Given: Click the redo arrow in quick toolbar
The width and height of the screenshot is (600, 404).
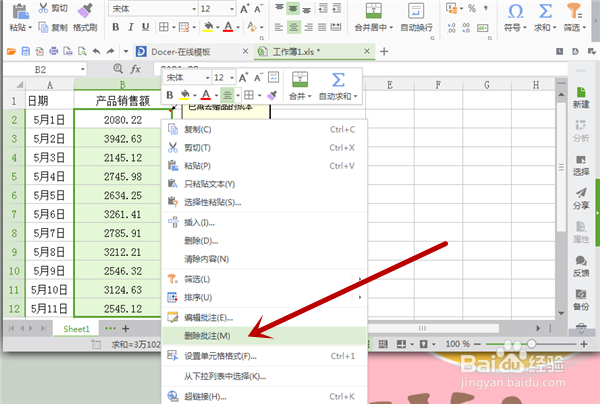Looking at the screenshot, I should [110, 51].
